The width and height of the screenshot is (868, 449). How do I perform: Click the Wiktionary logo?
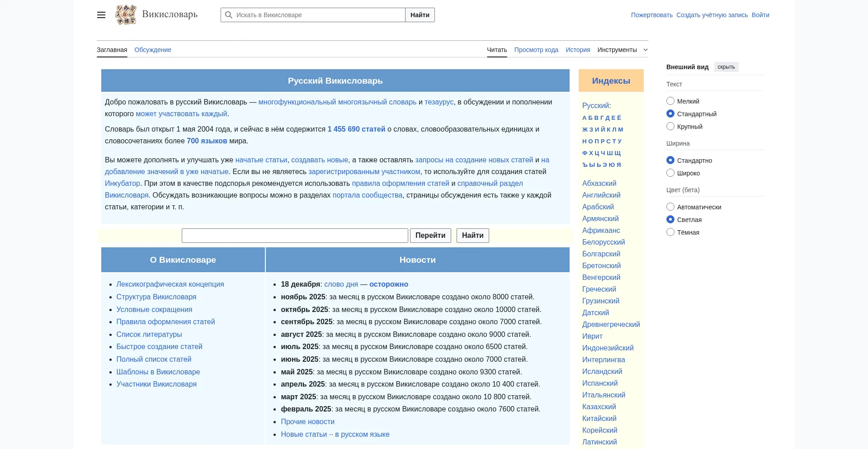coord(126,14)
